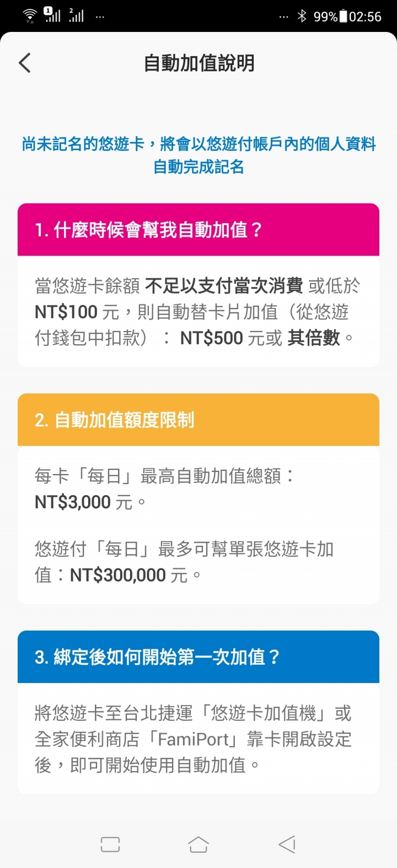Tap the FamiPort activation instructions text

tap(193, 739)
